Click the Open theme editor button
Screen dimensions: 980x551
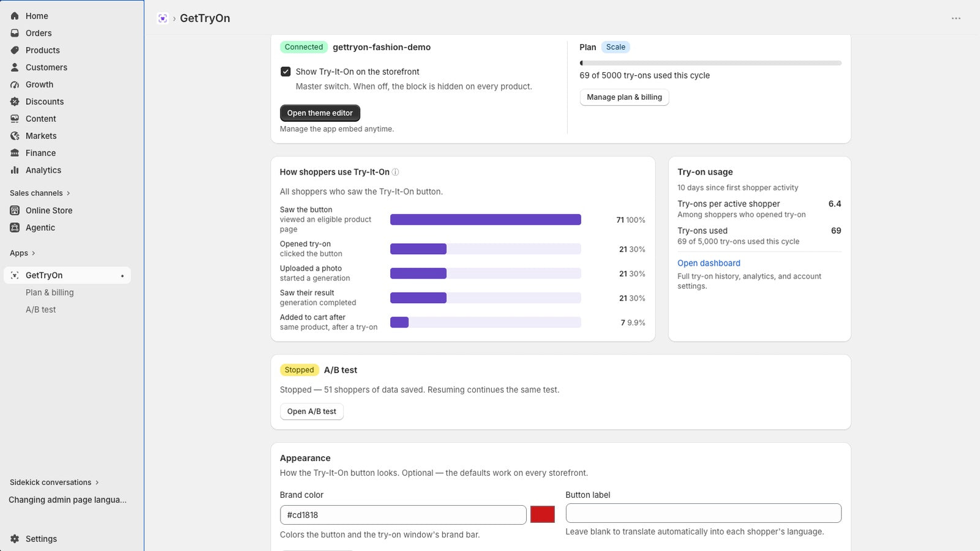320,113
